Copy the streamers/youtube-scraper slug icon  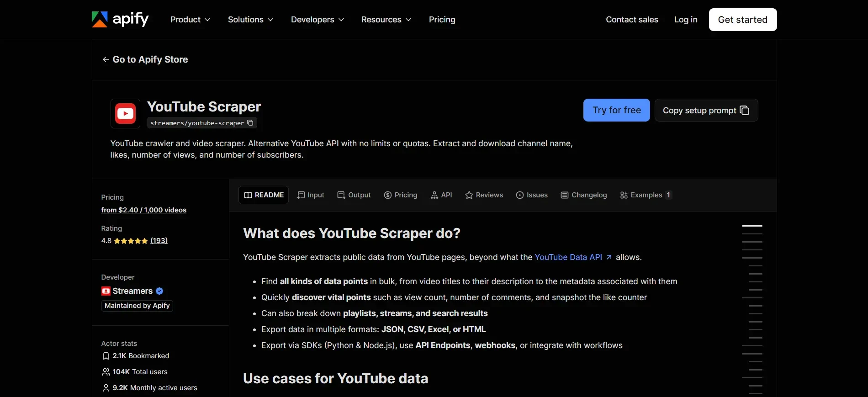pos(250,123)
